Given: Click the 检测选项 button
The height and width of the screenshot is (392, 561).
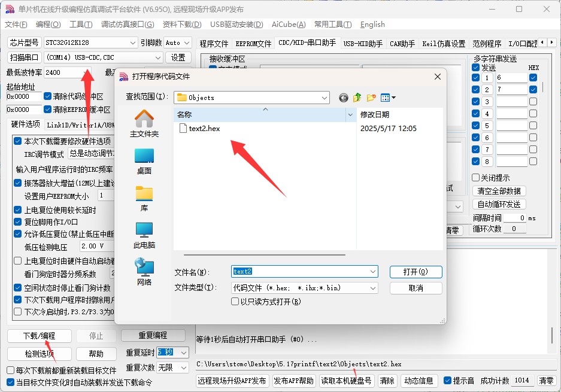Looking at the screenshot, I should point(40,354).
